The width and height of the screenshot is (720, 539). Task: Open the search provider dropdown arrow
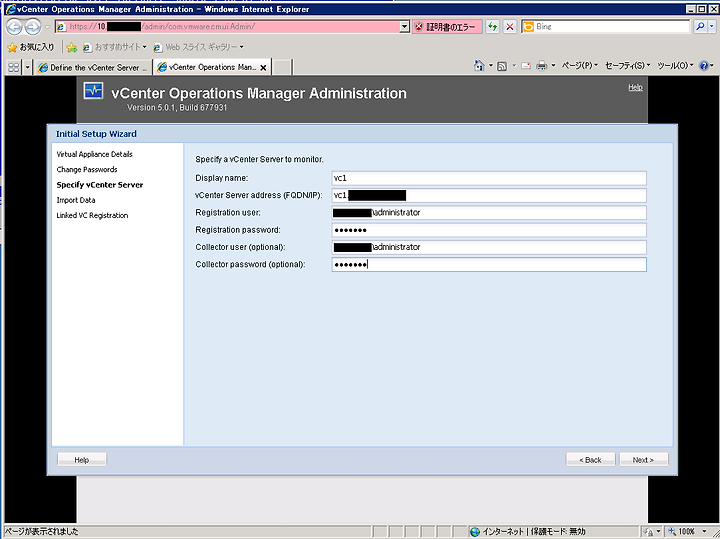tap(712, 27)
